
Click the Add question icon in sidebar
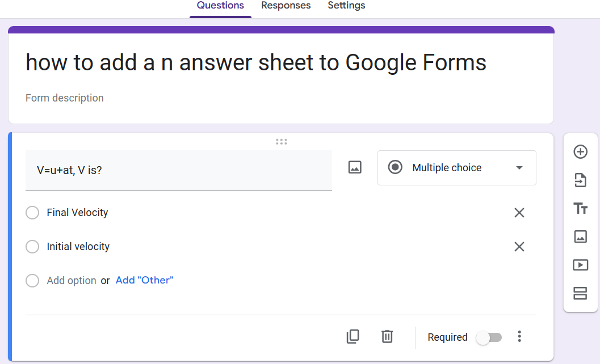pos(580,152)
